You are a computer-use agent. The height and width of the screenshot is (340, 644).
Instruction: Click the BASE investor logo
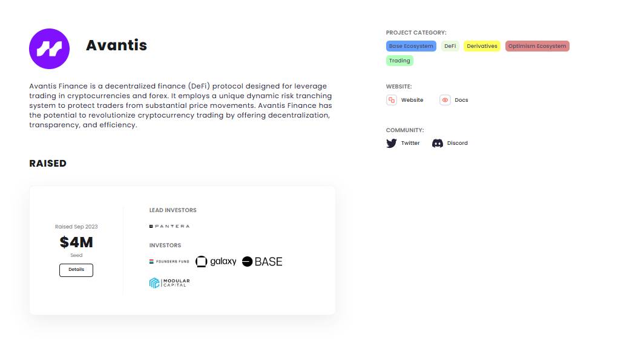[262, 261]
